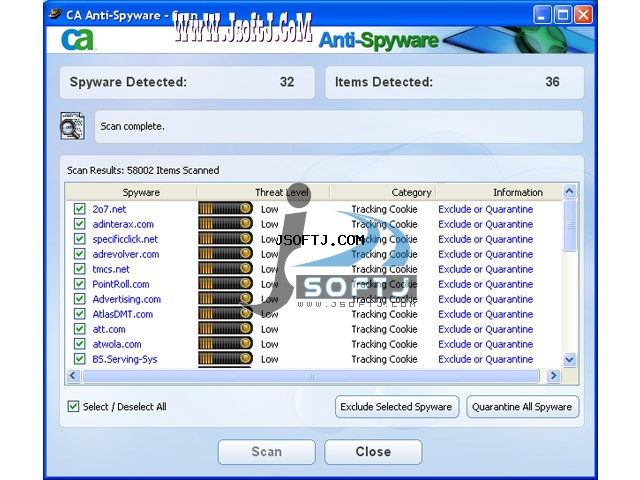Uncheck the att.com checkbox
The width and height of the screenshot is (640, 480).
80,329
